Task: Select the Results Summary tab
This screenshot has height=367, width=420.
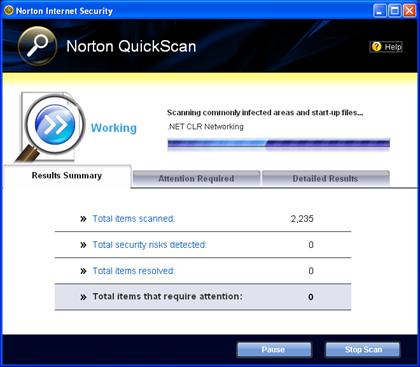Action: click(x=67, y=176)
